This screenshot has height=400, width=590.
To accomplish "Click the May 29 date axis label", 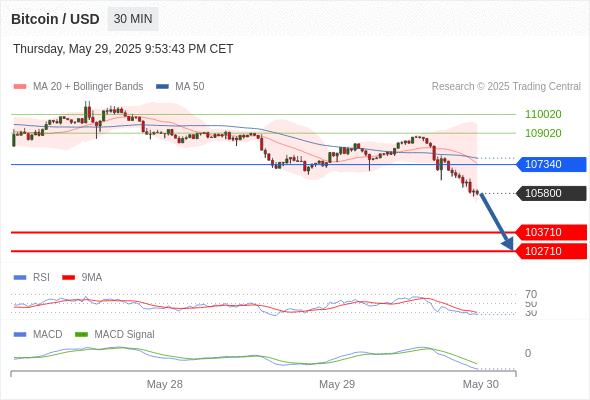I will (337, 384).
